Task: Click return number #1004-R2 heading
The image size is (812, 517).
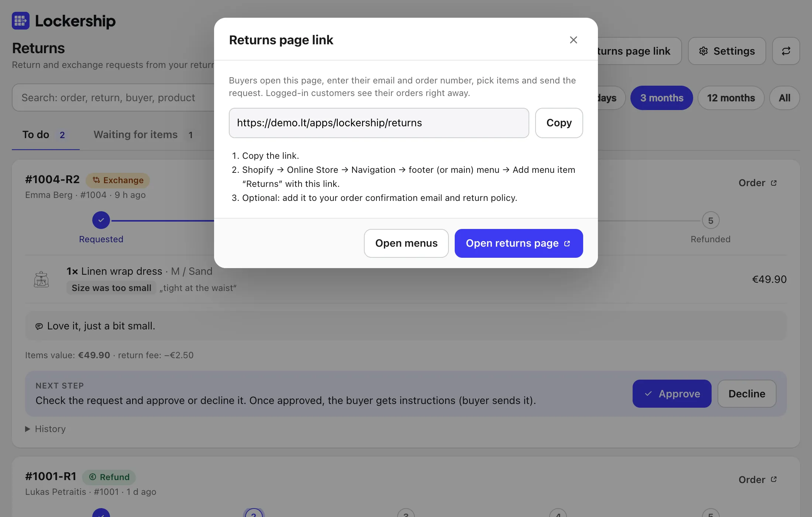Action: tap(52, 179)
